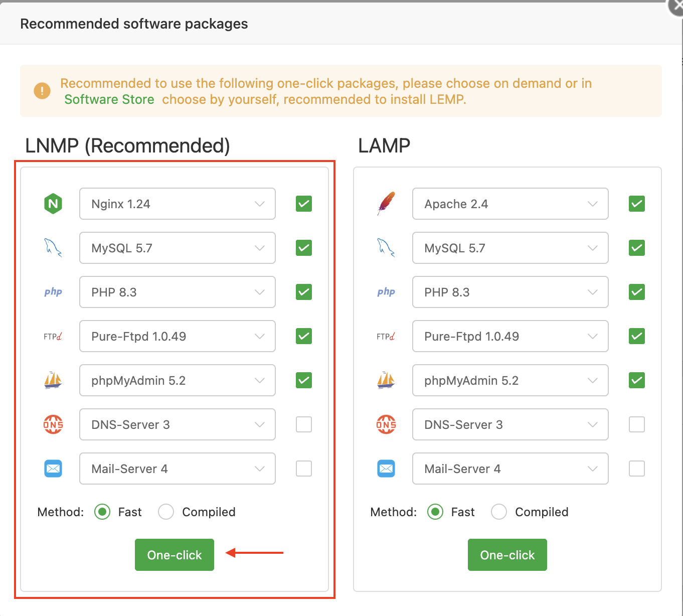Open the MySQL 5.7 dropdown in LAMP

pos(510,248)
